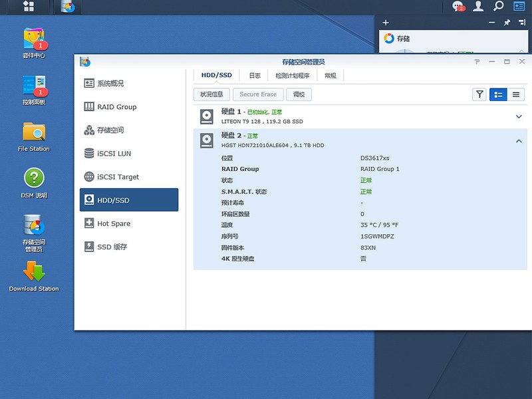The image size is (532, 399).
Task: Open the search magnifier icon
Action: point(498,6)
